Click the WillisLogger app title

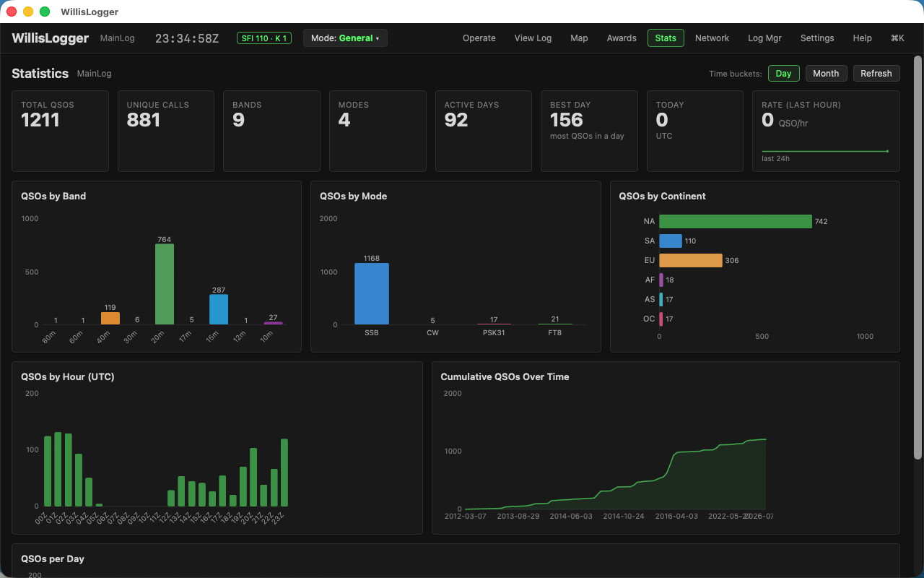[51, 38]
